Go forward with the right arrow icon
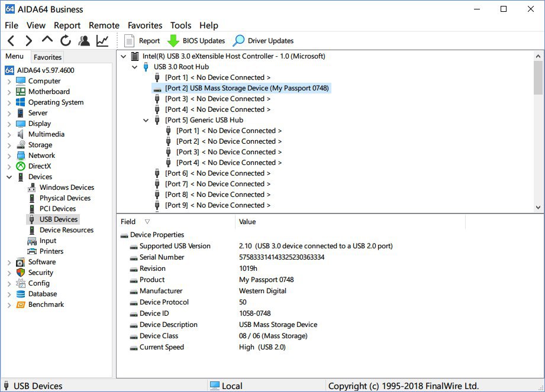 point(29,41)
